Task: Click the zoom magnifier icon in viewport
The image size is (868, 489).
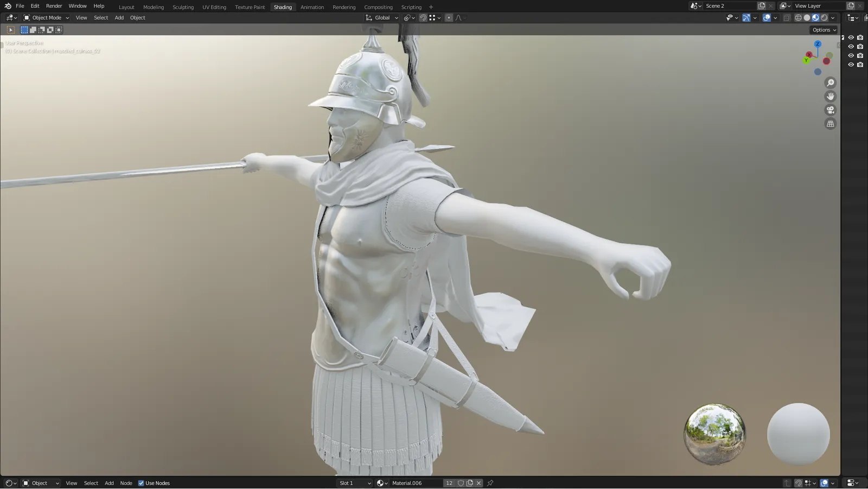Action: point(830,83)
